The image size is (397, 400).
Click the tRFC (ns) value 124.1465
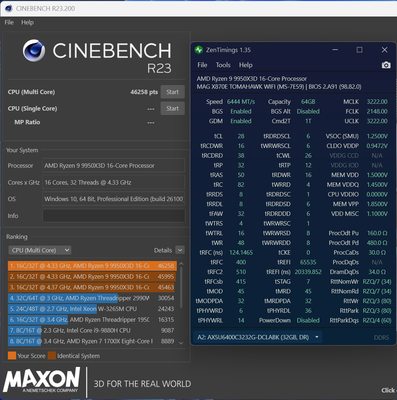pyautogui.click(x=241, y=253)
